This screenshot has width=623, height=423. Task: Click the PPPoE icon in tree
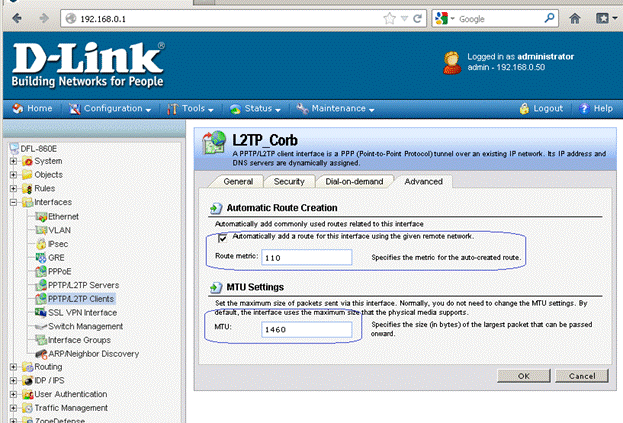[x=41, y=271]
